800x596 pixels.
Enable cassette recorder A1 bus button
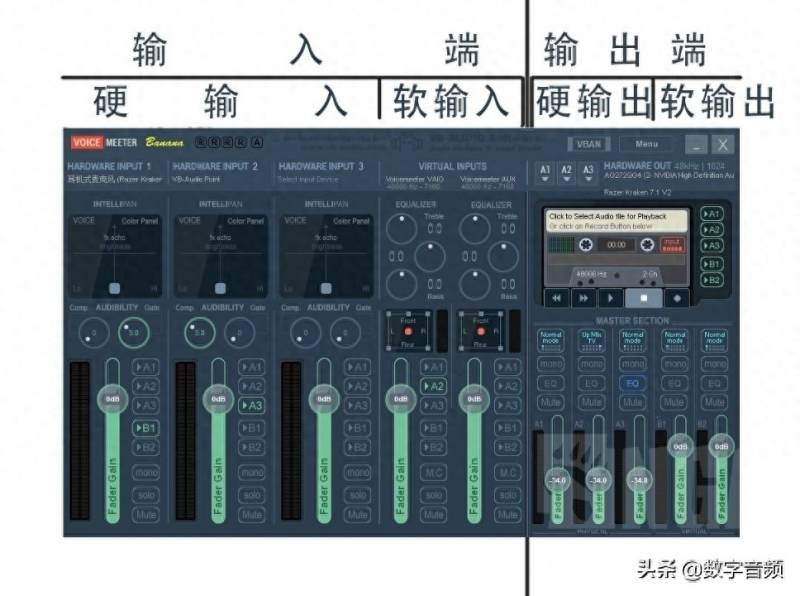pos(712,214)
